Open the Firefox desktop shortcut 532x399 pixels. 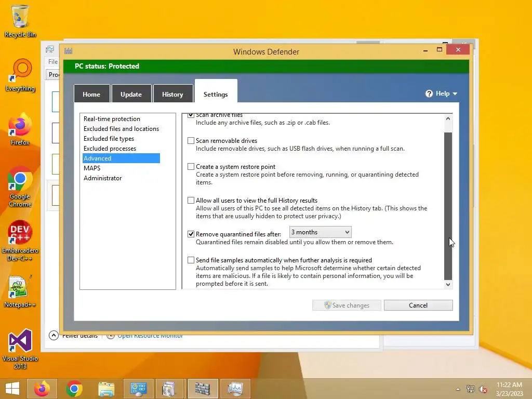[x=20, y=129]
